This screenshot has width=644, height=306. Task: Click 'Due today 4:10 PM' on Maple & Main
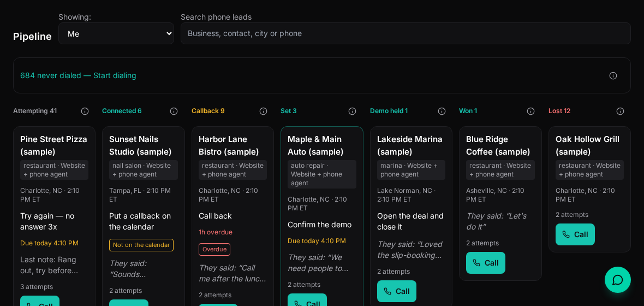point(317,241)
